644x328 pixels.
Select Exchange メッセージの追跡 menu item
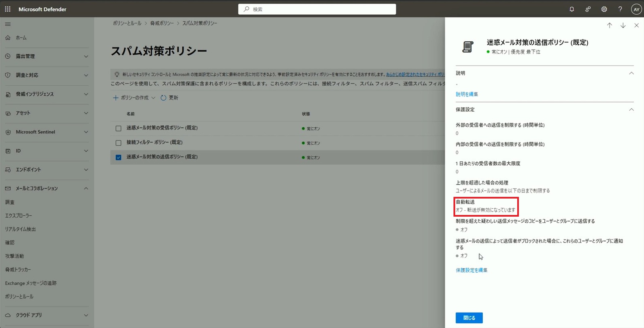(31, 283)
